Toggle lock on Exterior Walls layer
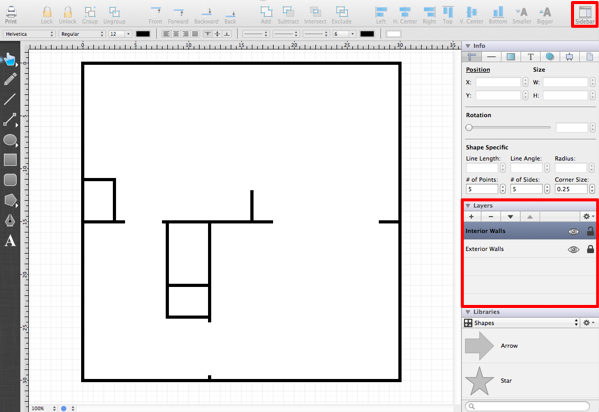 [x=590, y=249]
